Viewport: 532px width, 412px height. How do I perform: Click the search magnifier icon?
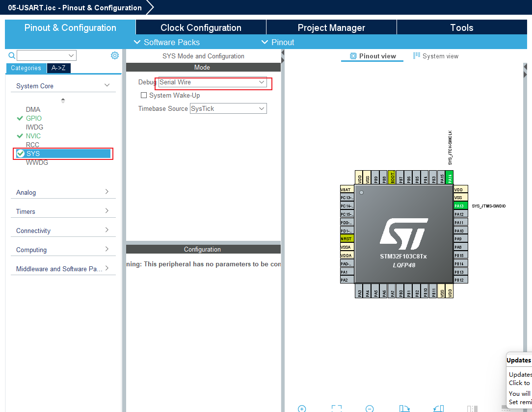click(12, 55)
